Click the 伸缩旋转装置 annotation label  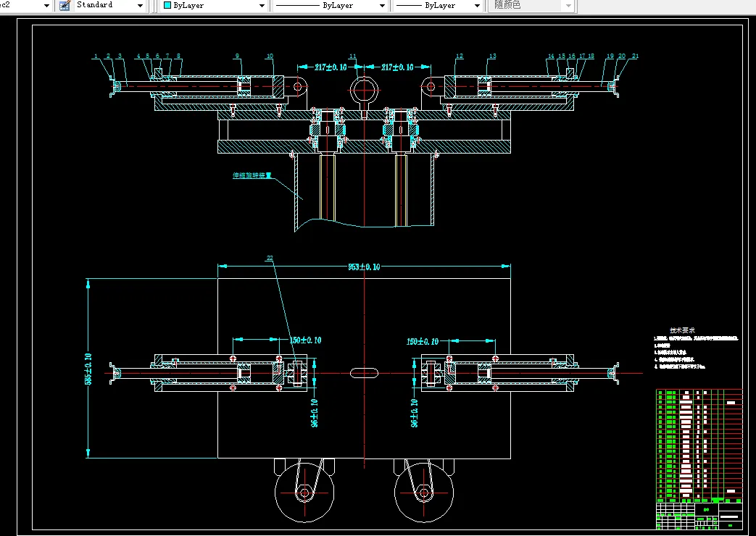252,175
